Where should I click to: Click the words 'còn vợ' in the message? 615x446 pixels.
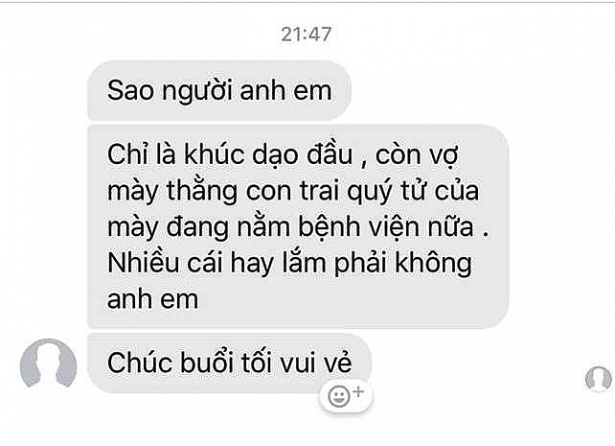click(x=417, y=156)
